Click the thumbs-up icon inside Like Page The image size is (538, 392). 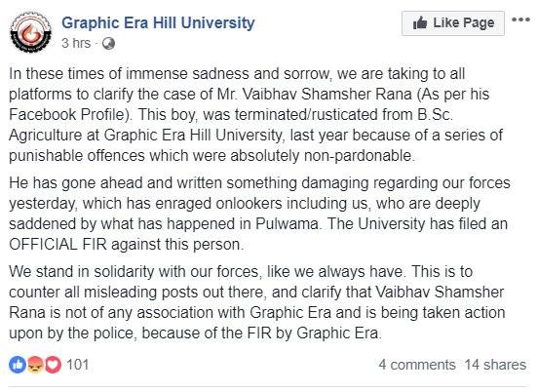[420, 23]
